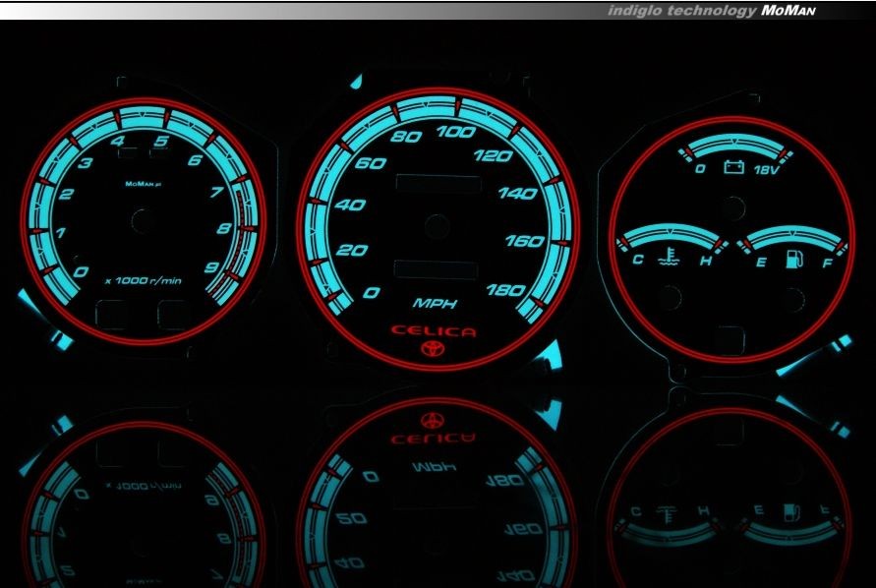876x588 pixels.
Task: Click the MPH label on the speedometer
Action: [434, 302]
